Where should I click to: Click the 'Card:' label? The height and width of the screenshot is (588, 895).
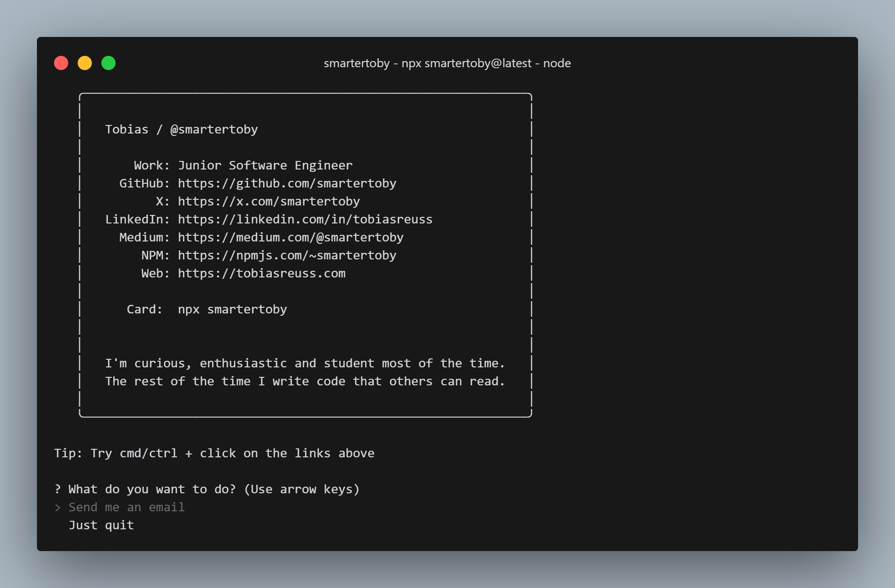pyautogui.click(x=144, y=310)
